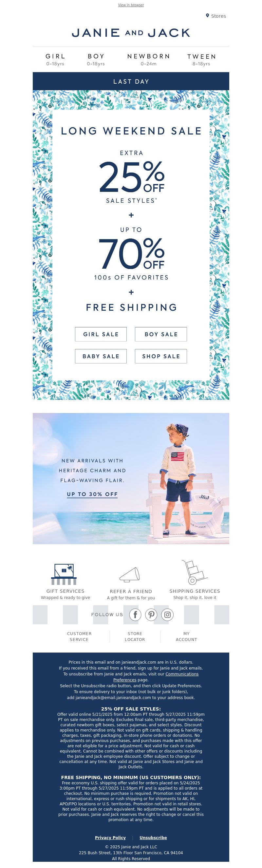Follow the Up to 30% Off link

(92, 494)
